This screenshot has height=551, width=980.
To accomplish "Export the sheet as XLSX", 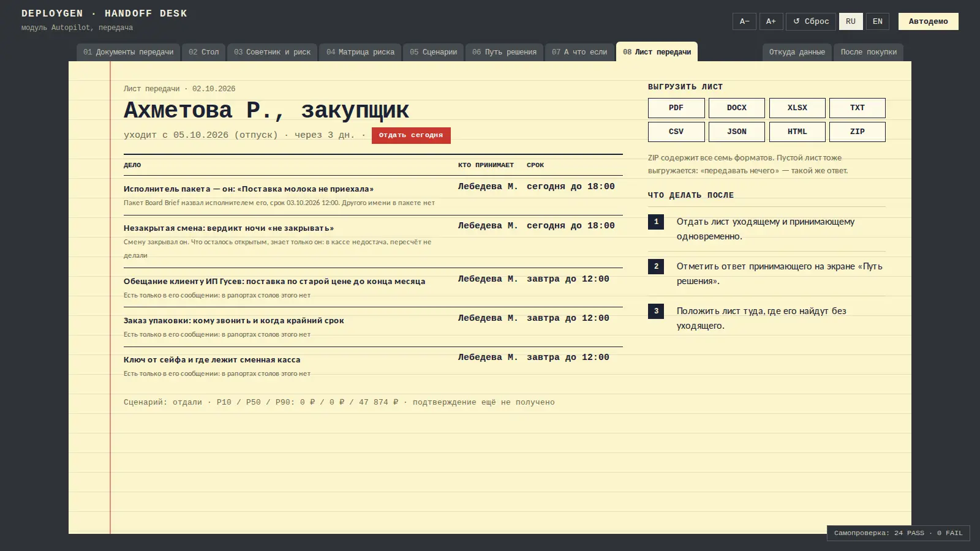I will point(797,108).
